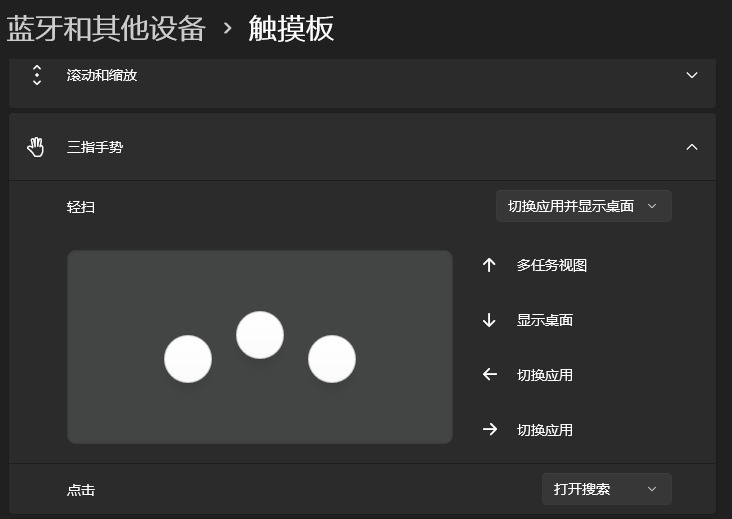
Task: Expand the 滚动和缩放 section chevron
Action: 692,75
